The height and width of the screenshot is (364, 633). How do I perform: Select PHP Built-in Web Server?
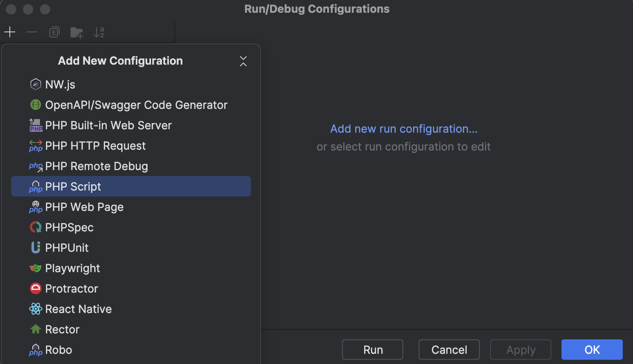(108, 125)
